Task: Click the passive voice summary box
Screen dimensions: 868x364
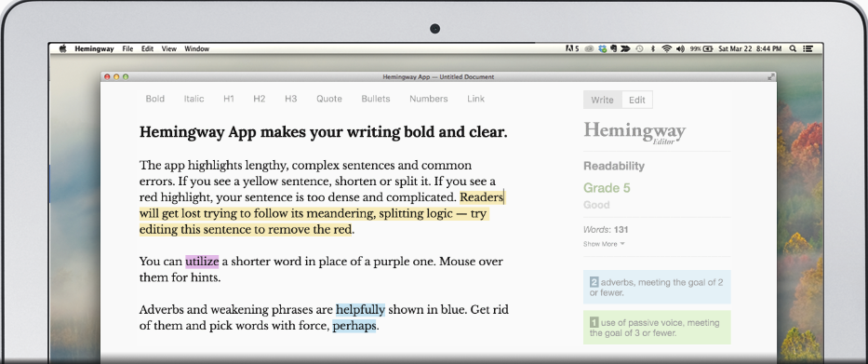Action: [x=657, y=328]
